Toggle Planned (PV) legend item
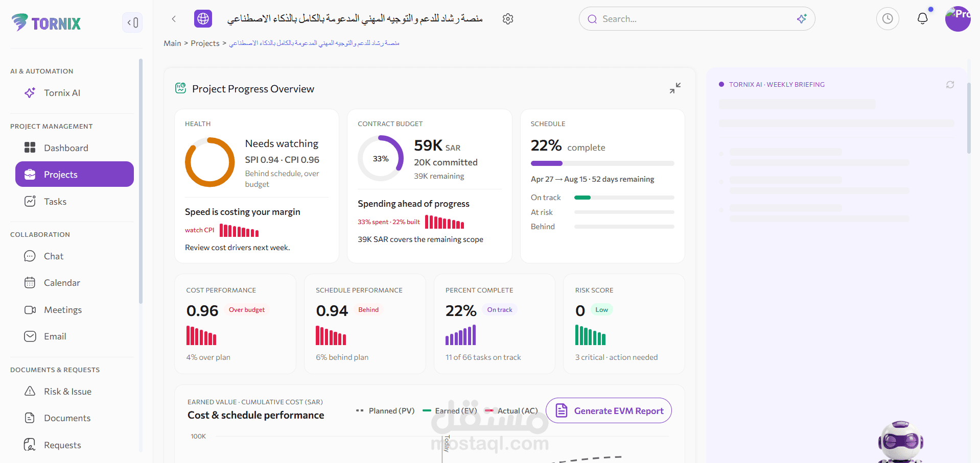Screen dimensions: 980x463 click(385, 411)
